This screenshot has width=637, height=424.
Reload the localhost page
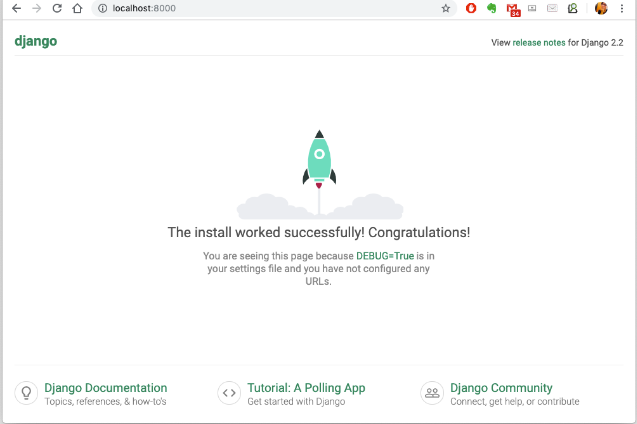pyautogui.click(x=57, y=8)
